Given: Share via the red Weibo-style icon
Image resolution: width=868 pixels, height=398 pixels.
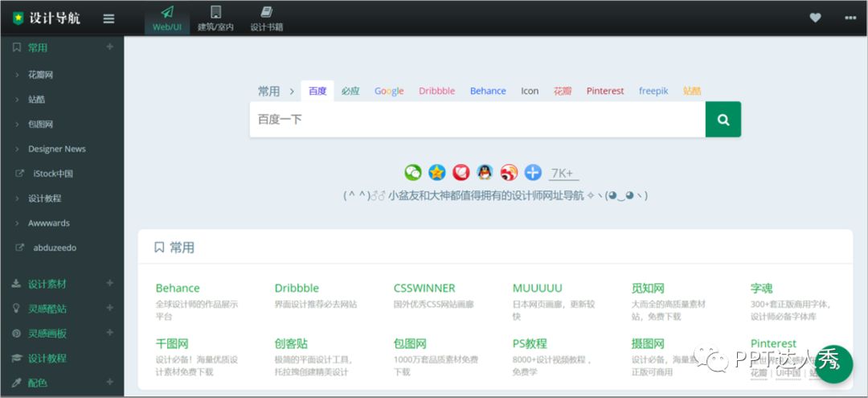Looking at the screenshot, I should 461,173.
